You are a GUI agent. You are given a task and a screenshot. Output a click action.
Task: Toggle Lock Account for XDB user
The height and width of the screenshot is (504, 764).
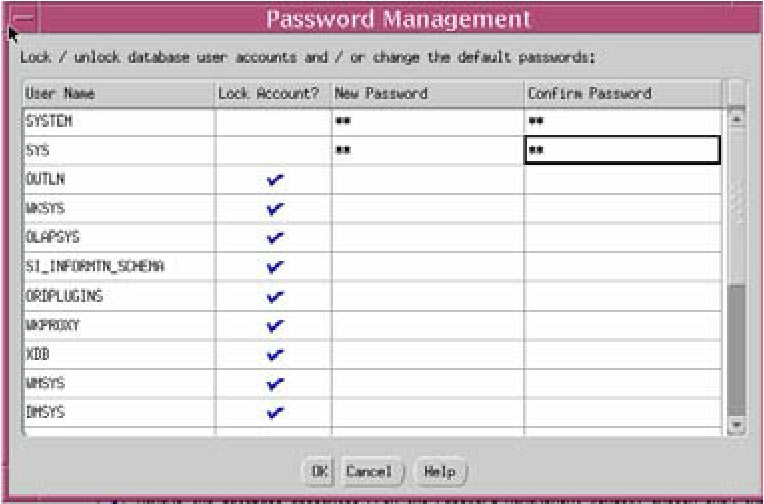[275, 355]
